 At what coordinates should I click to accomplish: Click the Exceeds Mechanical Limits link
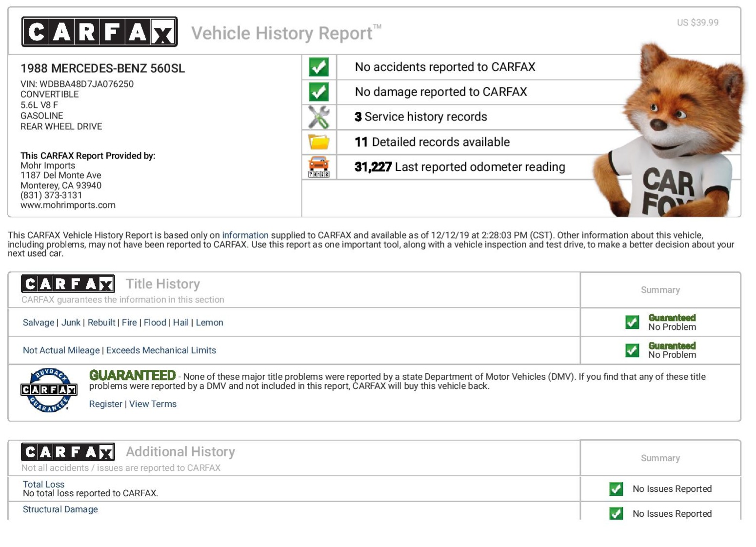click(161, 350)
